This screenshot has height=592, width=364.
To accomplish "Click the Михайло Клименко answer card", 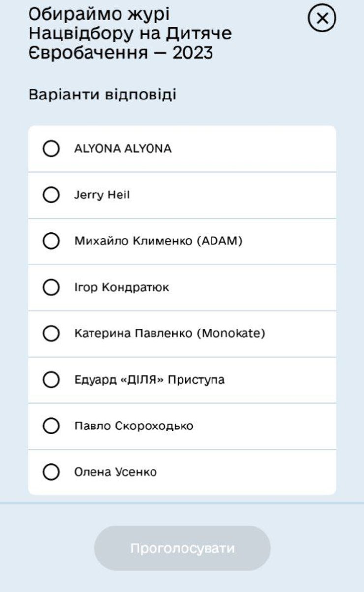I will 182,240.
